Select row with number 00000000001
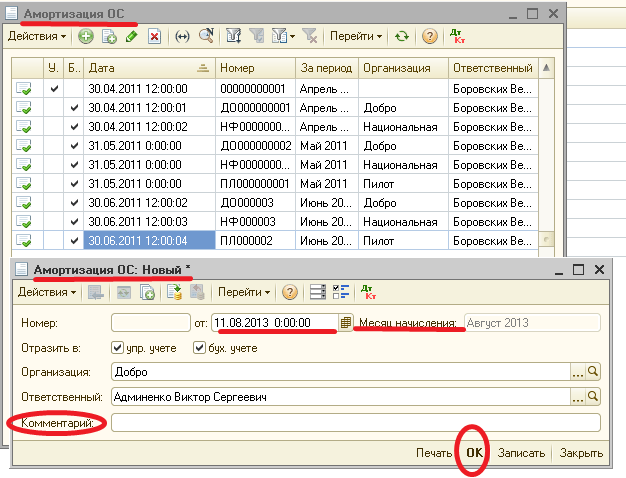The height and width of the screenshot is (478, 626). [x=275, y=89]
